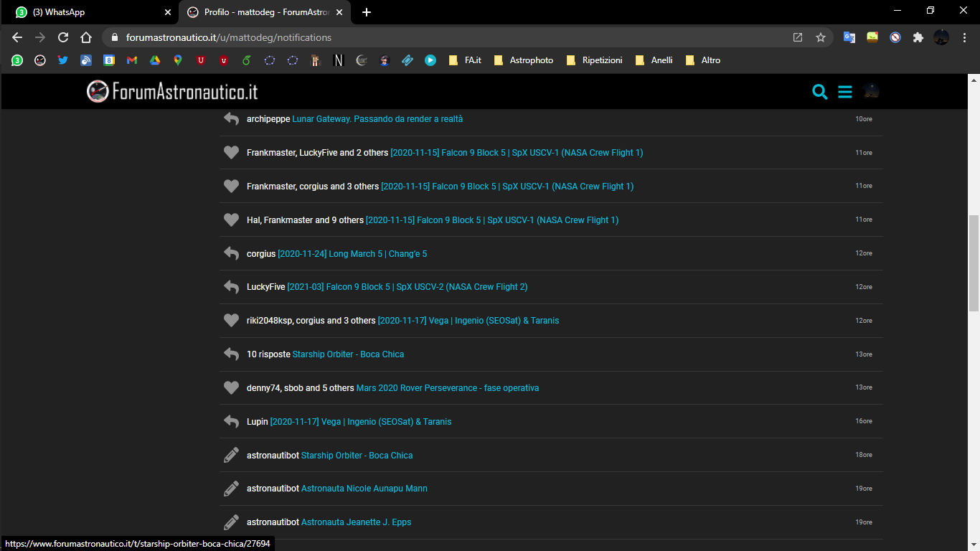Switch to the WhatsApp tab
The height and width of the screenshot is (551, 980).
pos(90,12)
